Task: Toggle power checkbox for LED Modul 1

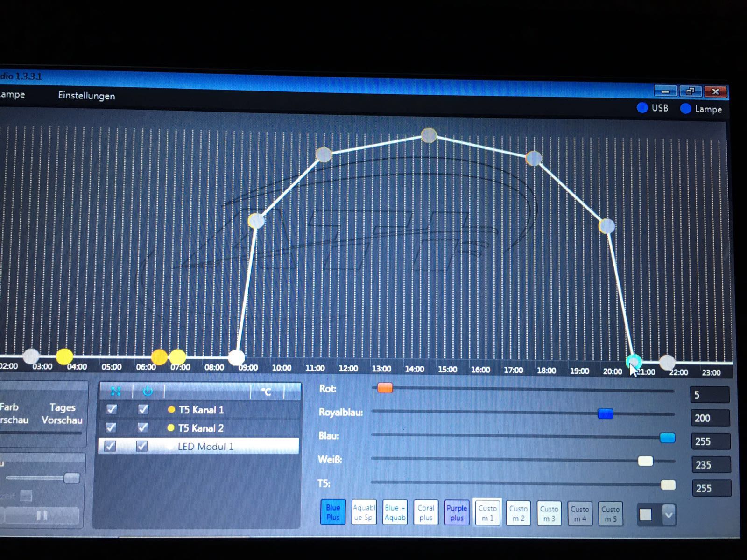Action: (x=142, y=446)
